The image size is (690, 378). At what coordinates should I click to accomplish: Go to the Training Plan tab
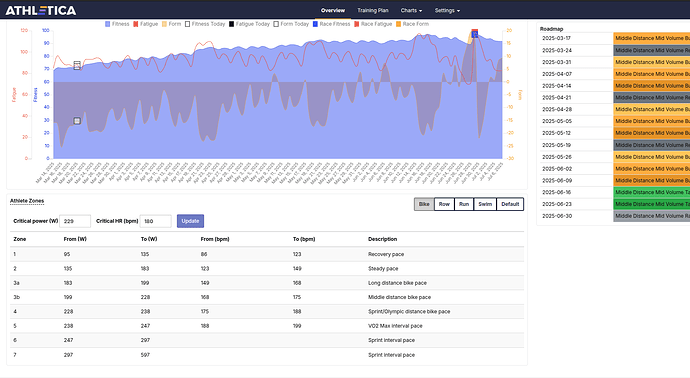pos(373,11)
